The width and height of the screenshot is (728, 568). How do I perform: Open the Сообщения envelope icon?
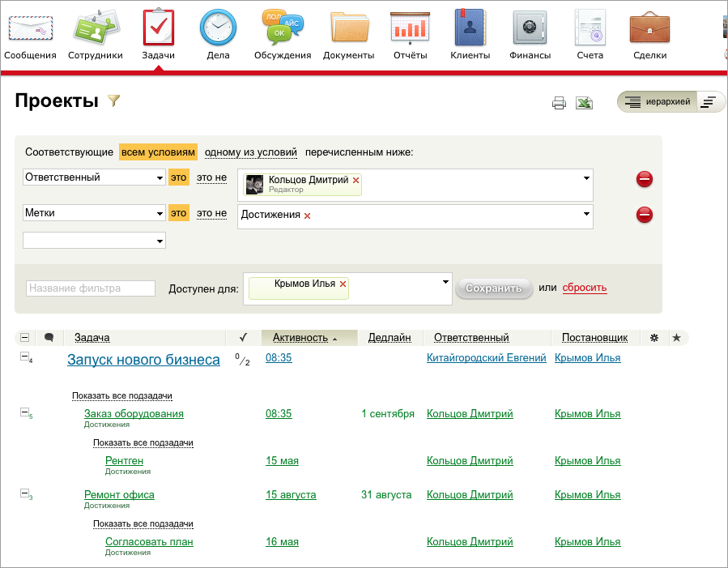[x=30, y=29]
